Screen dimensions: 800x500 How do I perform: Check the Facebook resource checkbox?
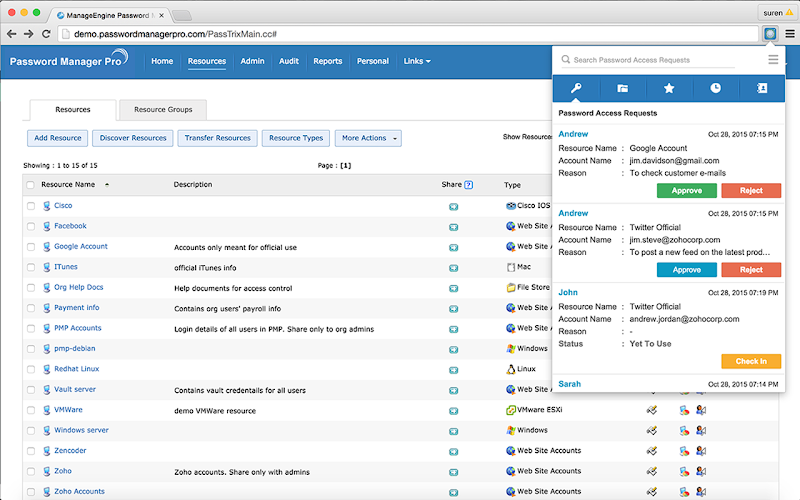point(31,226)
